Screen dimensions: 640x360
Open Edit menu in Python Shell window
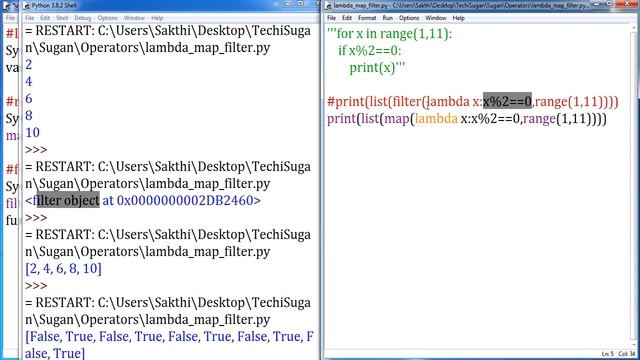pyautogui.click(x=45, y=18)
